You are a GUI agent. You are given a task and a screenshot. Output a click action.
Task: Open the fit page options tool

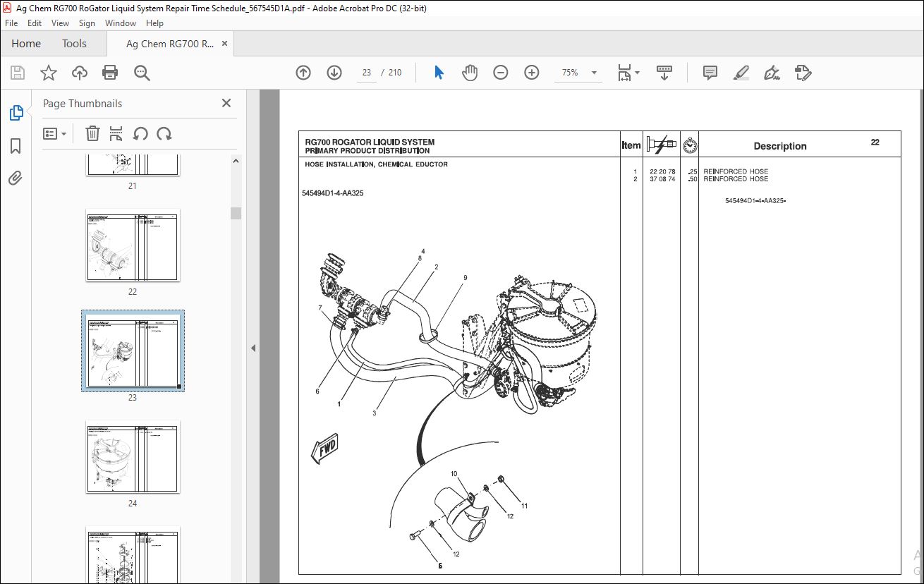pos(624,73)
